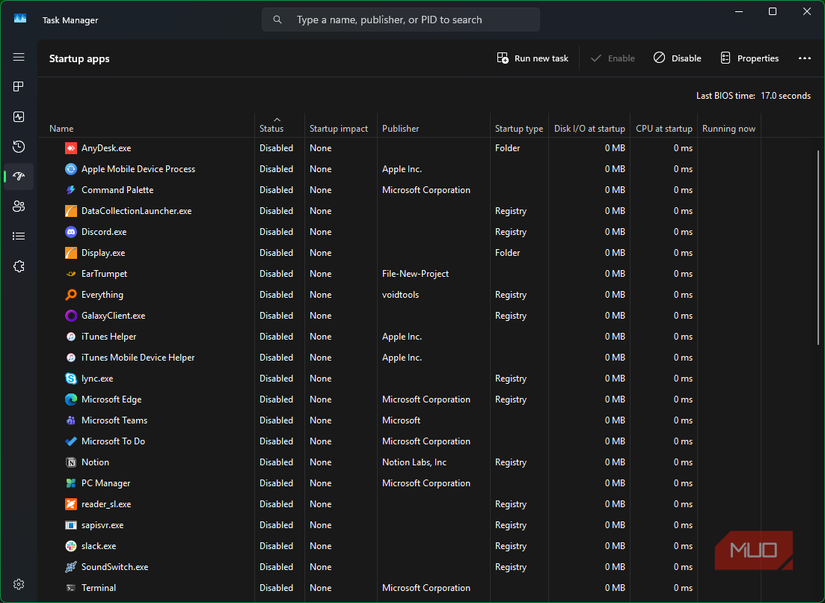Sort list by Startup impact column

tap(338, 128)
